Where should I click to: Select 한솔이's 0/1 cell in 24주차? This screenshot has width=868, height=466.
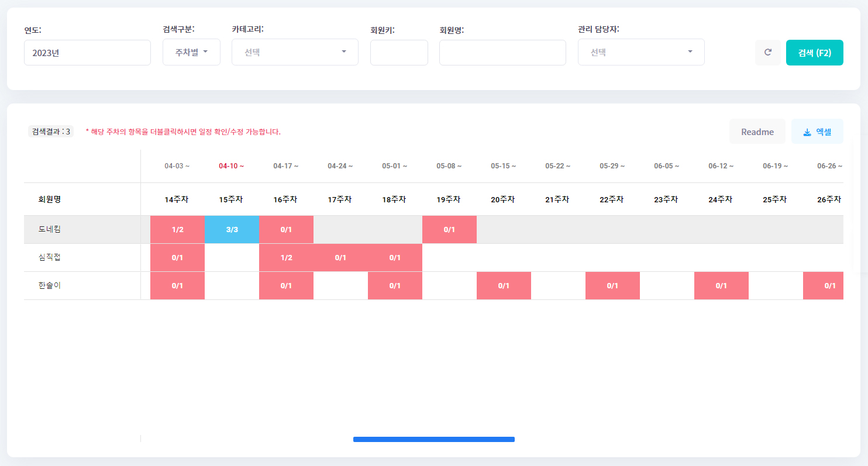coord(721,285)
